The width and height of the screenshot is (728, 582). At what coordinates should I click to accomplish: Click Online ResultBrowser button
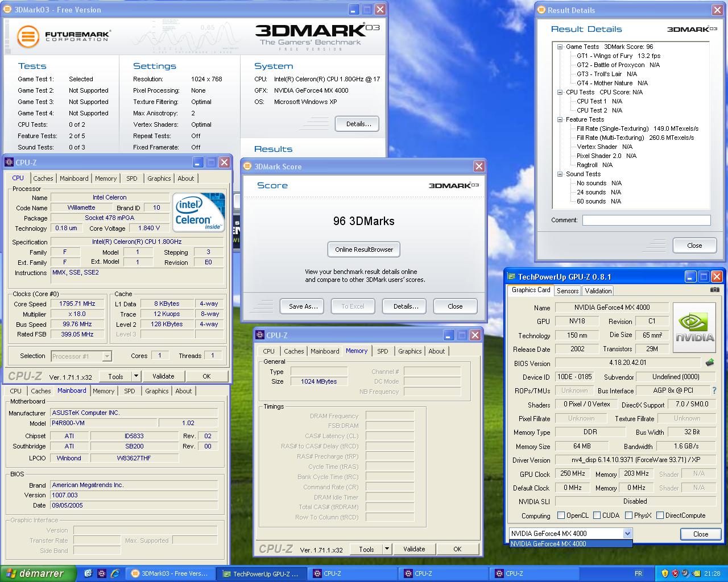pyautogui.click(x=364, y=249)
